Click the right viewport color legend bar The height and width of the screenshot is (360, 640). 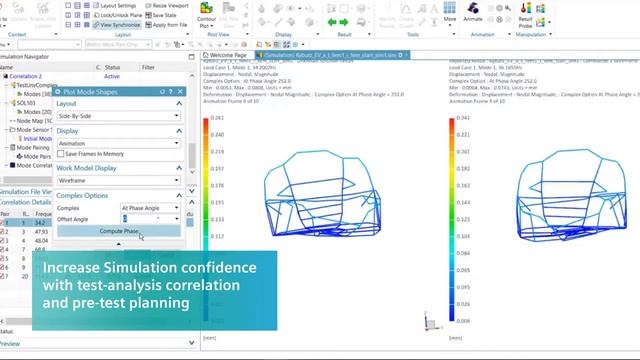451,219
